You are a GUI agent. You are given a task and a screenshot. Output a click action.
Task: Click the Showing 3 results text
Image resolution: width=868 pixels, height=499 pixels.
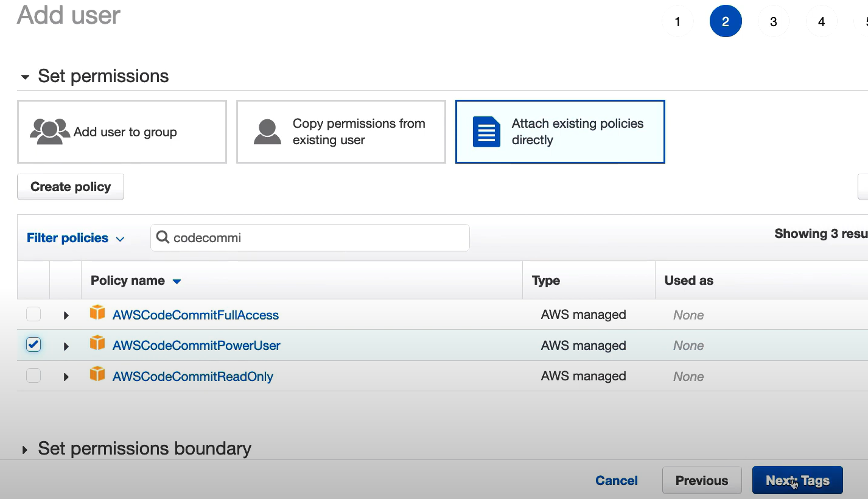(x=821, y=234)
